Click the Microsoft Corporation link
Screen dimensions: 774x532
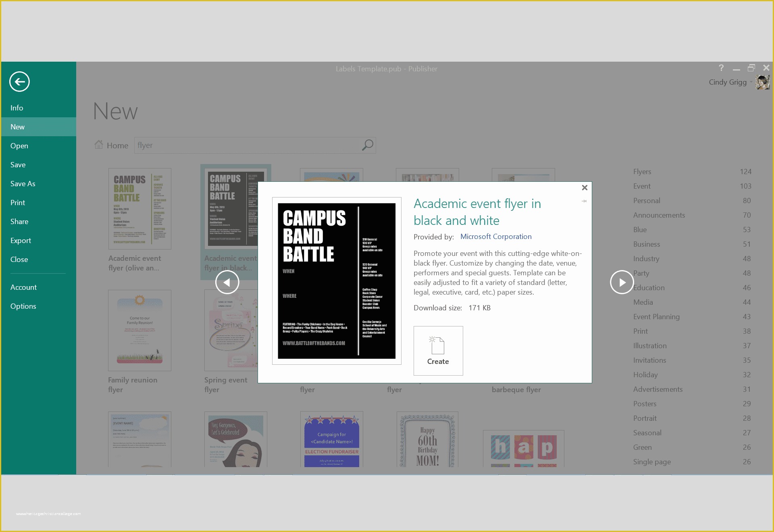pos(496,236)
